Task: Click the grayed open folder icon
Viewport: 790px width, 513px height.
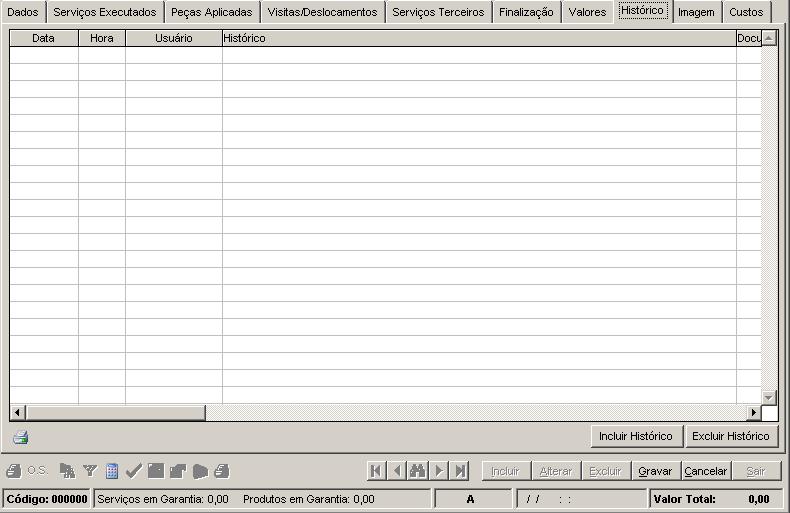Action: 178,471
